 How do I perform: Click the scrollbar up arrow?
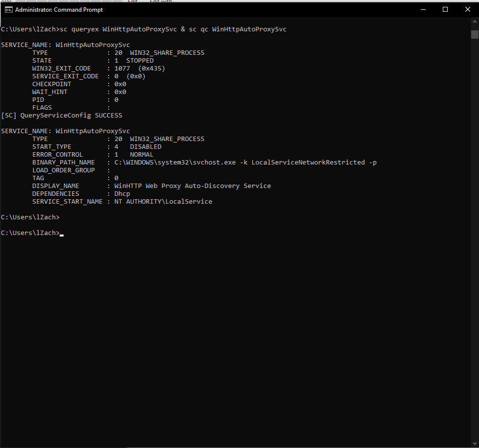tap(475, 22)
